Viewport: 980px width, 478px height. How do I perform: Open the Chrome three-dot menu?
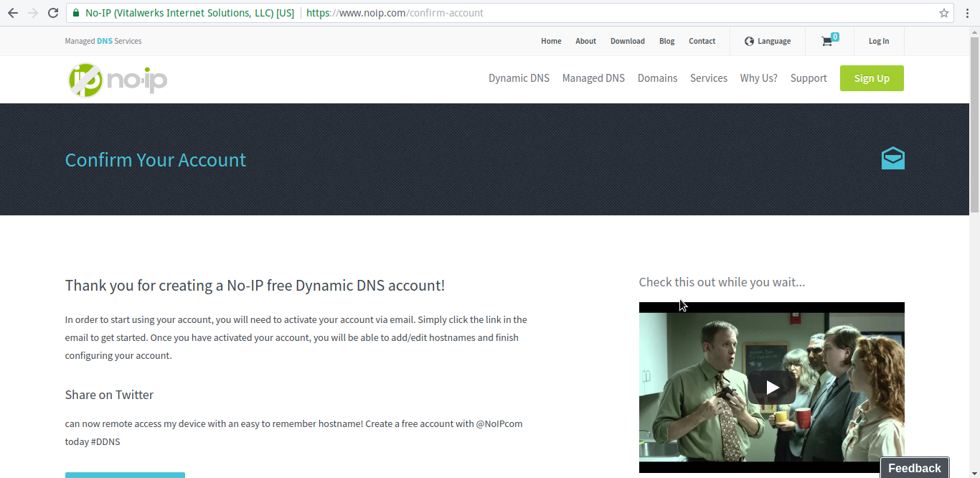[x=966, y=13]
